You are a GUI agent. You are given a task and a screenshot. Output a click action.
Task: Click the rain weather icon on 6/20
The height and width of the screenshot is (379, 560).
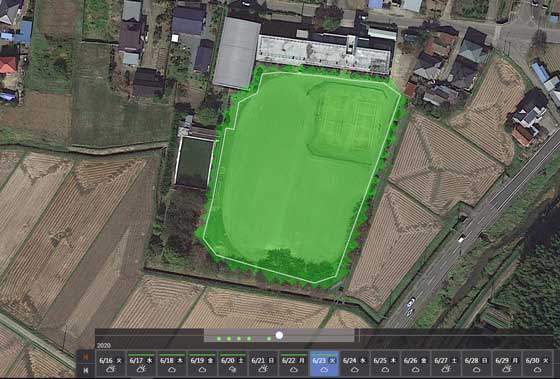point(232,369)
